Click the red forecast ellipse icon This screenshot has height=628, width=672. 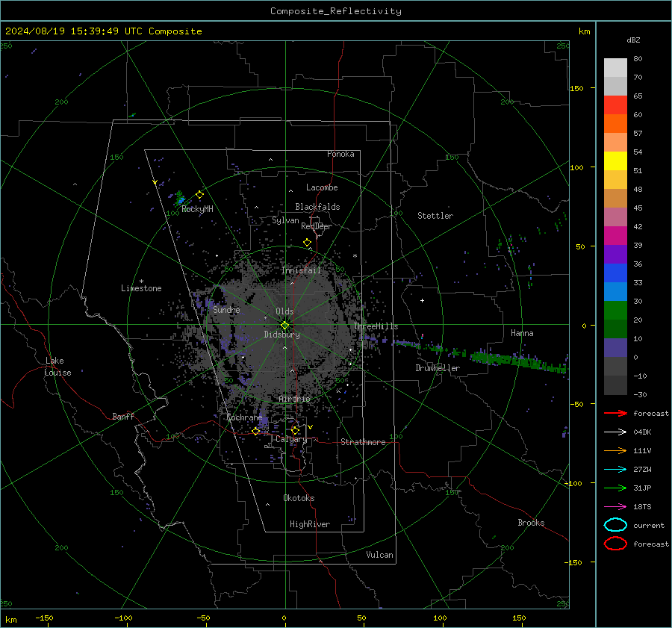(x=615, y=544)
